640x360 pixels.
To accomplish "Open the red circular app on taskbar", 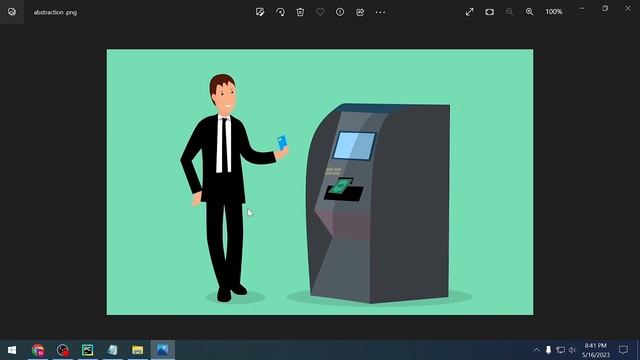I will pos(63,350).
